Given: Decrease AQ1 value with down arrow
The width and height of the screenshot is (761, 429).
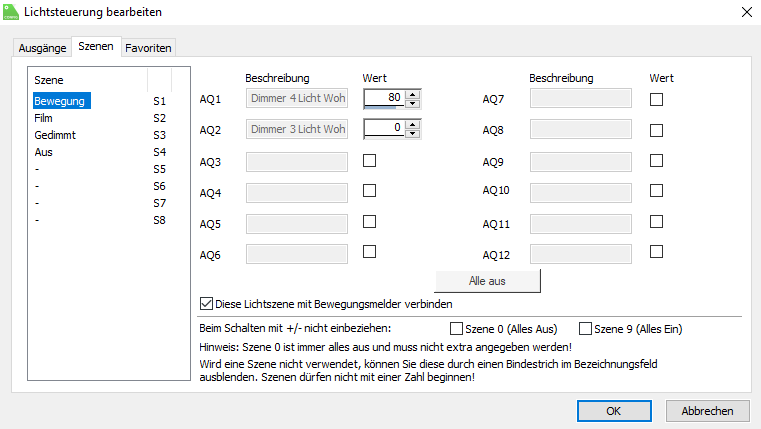Looking at the screenshot, I should 413,103.
